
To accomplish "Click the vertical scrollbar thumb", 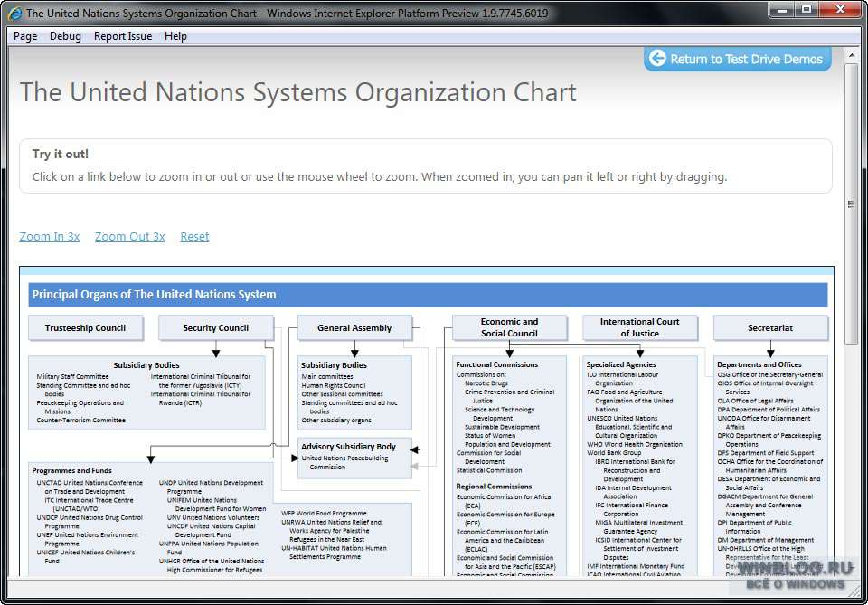I will pos(851,203).
